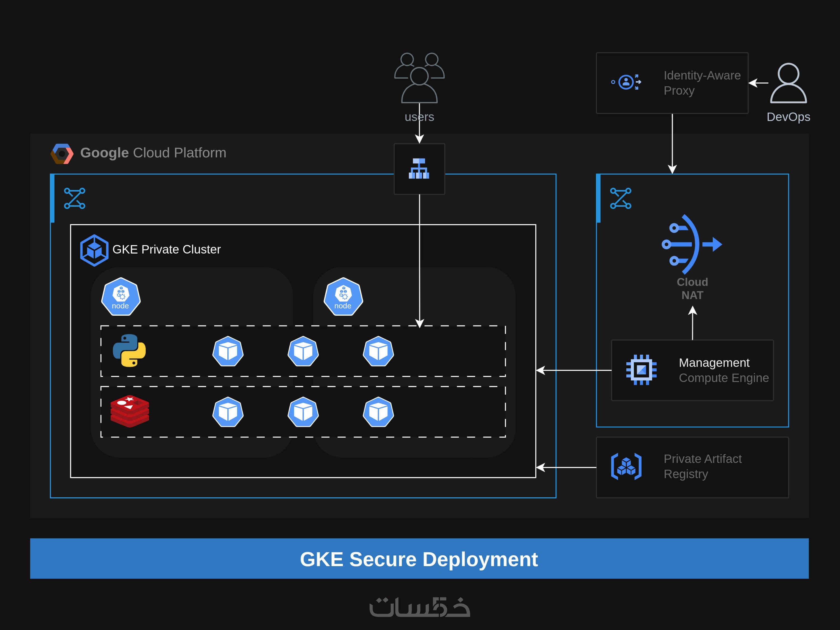Click the users group icon
This screenshot has width=840, height=630.
pyautogui.click(x=419, y=78)
